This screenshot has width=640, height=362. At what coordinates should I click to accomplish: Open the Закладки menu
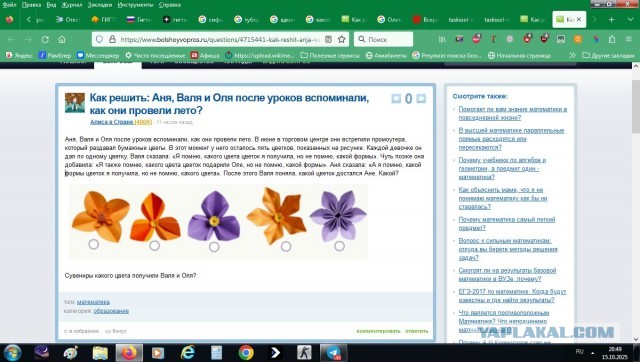100,5
